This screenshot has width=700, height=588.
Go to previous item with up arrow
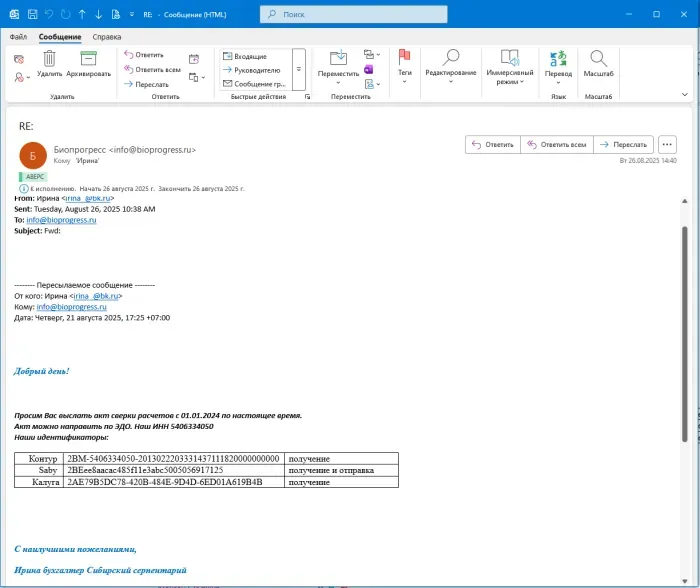82,15
